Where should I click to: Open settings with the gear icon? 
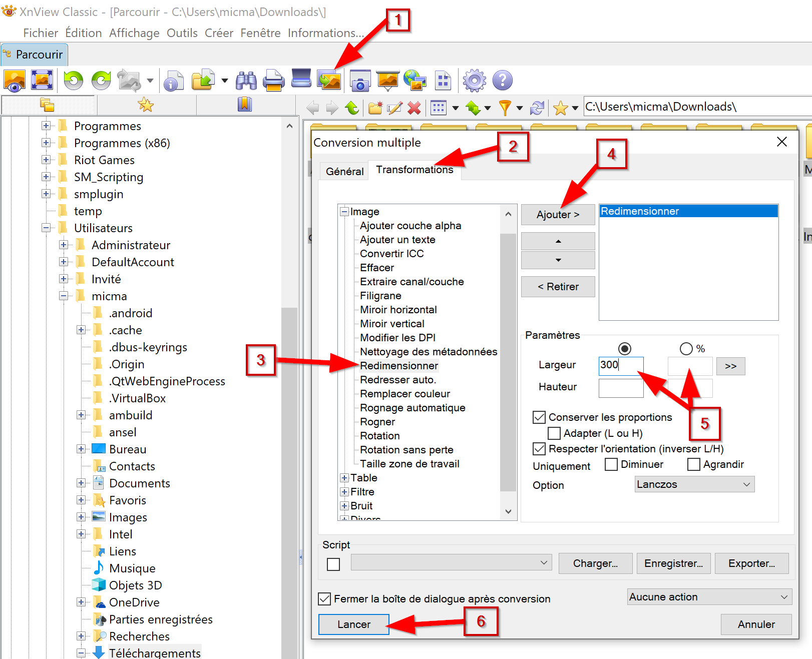474,81
